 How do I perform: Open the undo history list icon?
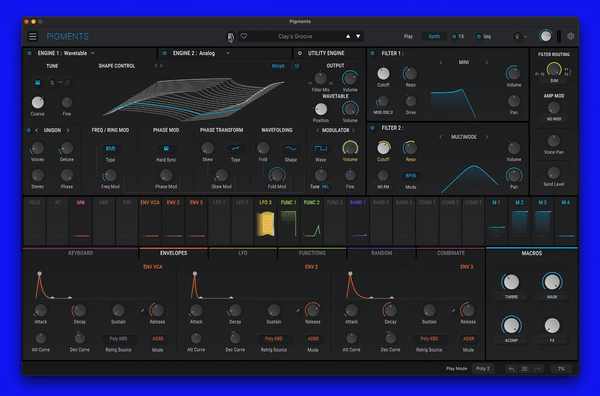525,369
